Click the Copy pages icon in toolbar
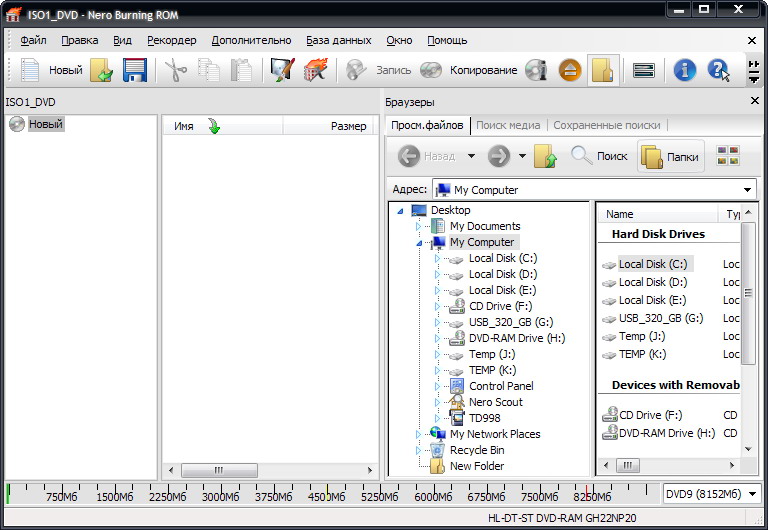The image size is (768, 530). 209,70
